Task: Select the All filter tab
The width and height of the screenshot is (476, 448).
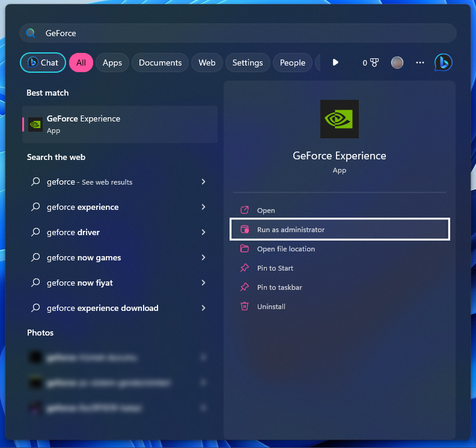Action: pyautogui.click(x=81, y=63)
